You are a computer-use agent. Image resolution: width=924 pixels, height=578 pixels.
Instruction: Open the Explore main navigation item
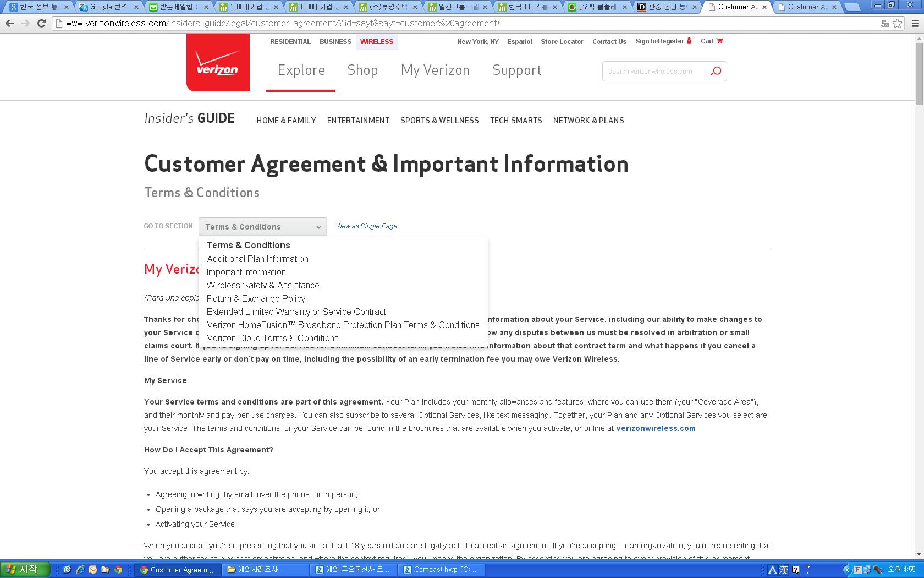[x=301, y=70]
